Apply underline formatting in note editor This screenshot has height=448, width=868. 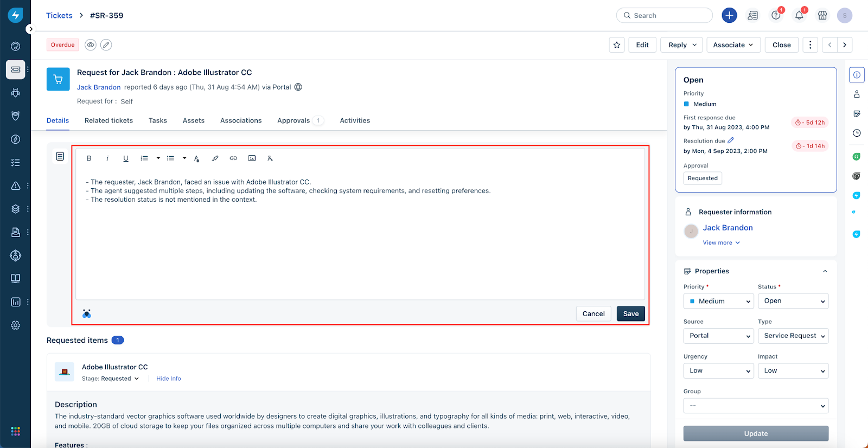[x=126, y=158]
